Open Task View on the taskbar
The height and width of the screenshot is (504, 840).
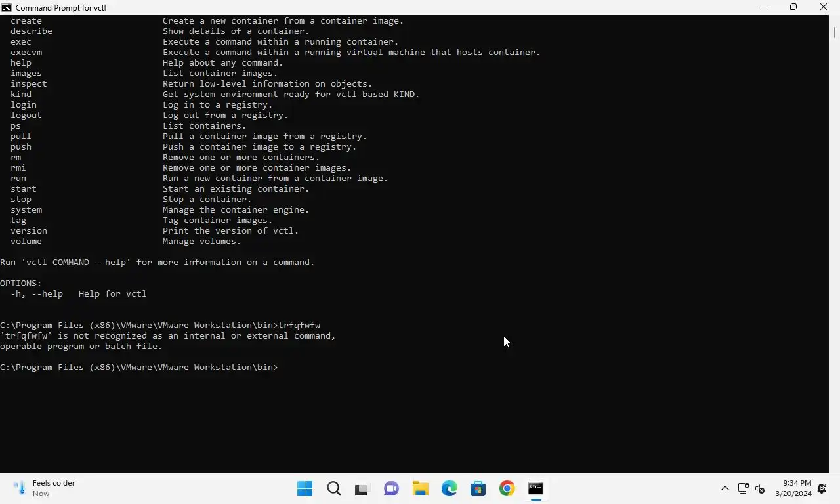click(x=362, y=488)
